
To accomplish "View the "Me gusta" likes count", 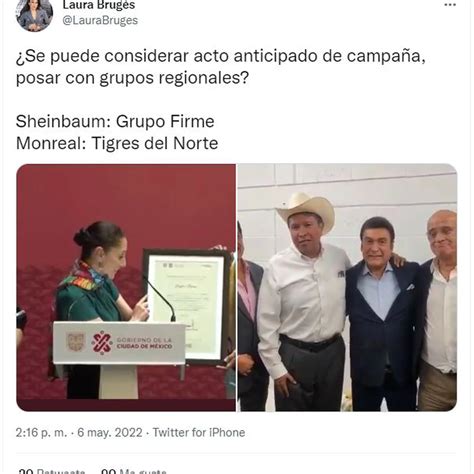I will [134, 471].
